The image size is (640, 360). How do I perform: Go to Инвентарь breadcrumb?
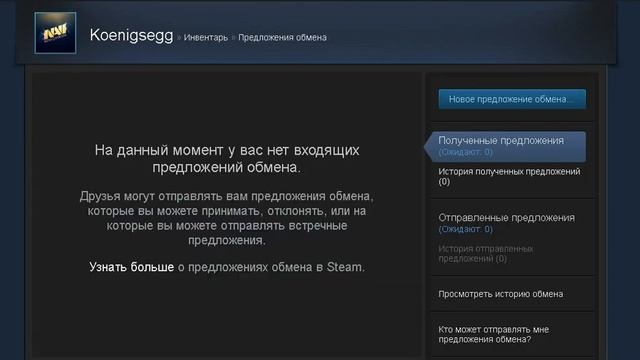point(206,38)
